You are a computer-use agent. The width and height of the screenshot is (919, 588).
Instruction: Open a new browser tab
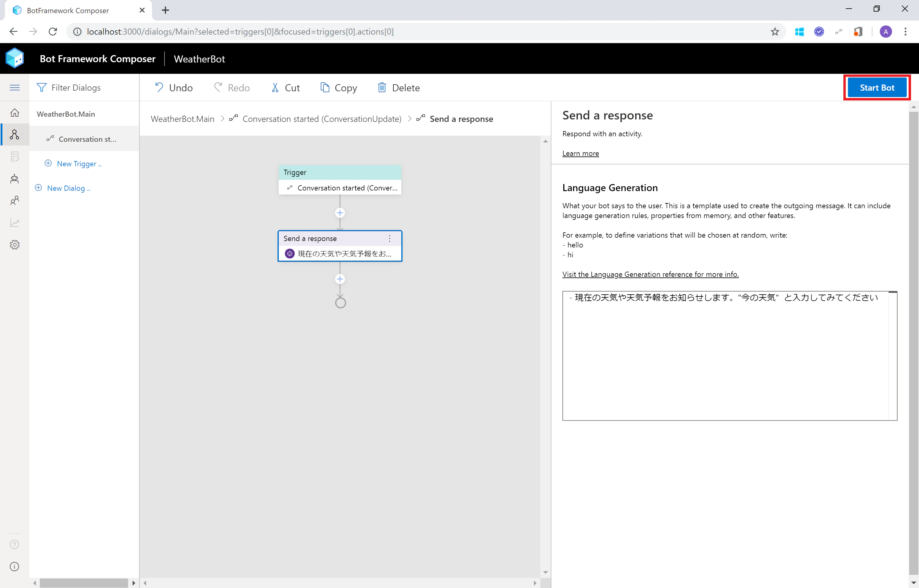pyautogui.click(x=165, y=10)
